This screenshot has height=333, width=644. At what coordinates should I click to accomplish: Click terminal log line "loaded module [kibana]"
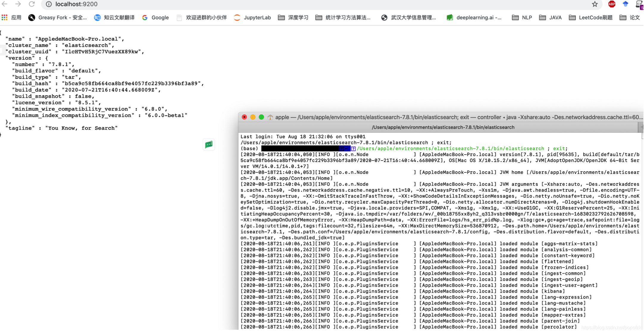[403, 291]
